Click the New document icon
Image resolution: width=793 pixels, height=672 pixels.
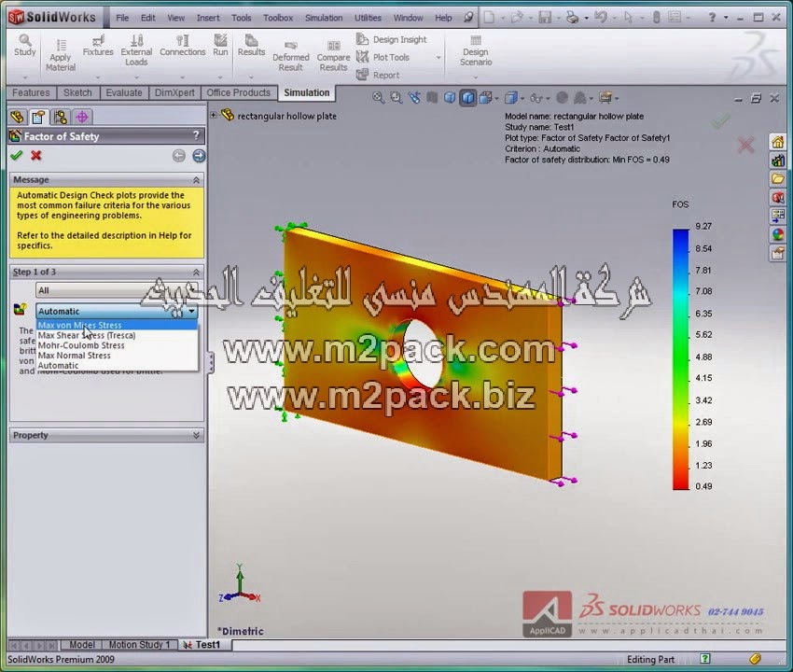point(489,18)
